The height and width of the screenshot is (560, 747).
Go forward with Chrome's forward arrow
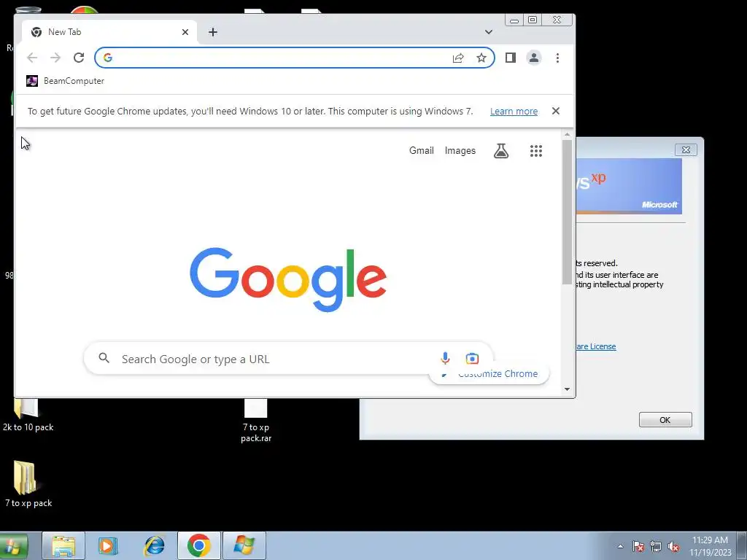pyautogui.click(x=55, y=58)
